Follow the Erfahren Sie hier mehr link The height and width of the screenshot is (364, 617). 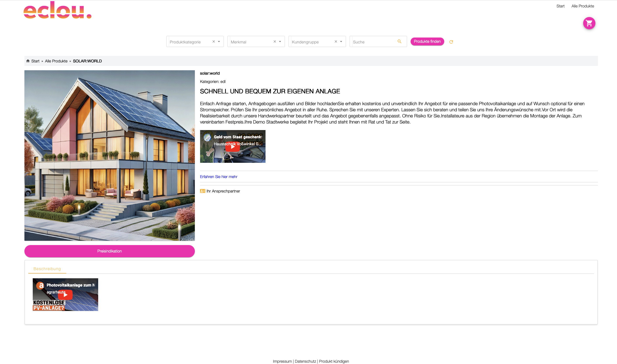pyautogui.click(x=218, y=177)
